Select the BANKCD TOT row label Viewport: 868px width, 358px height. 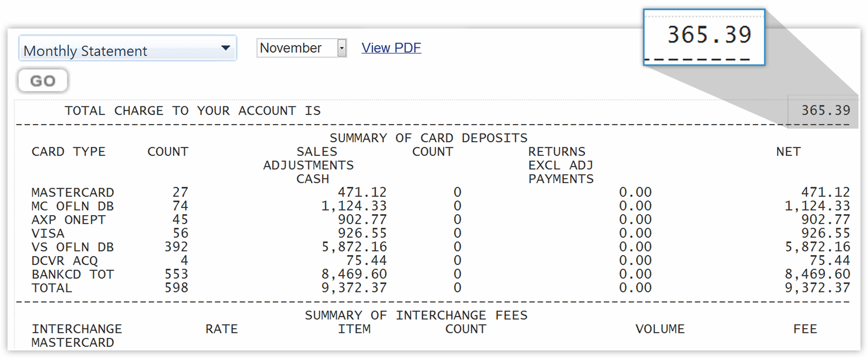[x=72, y=274]
